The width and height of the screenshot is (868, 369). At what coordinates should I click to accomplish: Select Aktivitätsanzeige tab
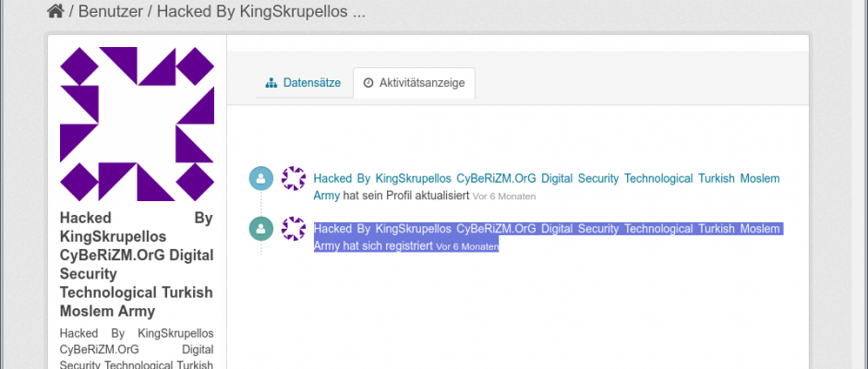414,83
